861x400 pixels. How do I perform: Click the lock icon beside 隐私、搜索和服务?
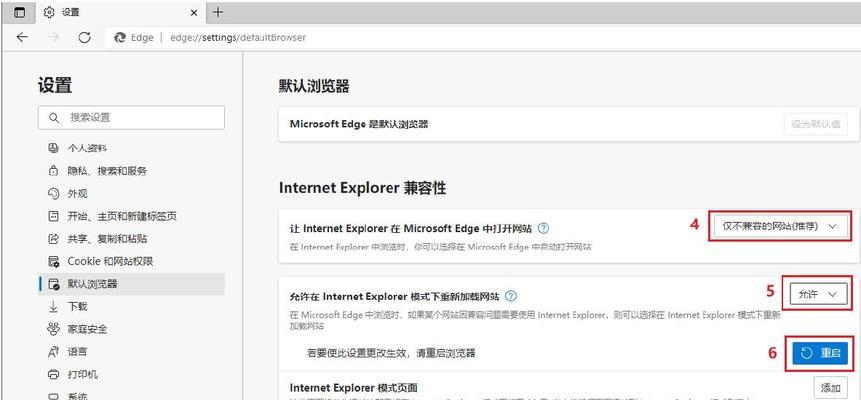click(53, 171)
